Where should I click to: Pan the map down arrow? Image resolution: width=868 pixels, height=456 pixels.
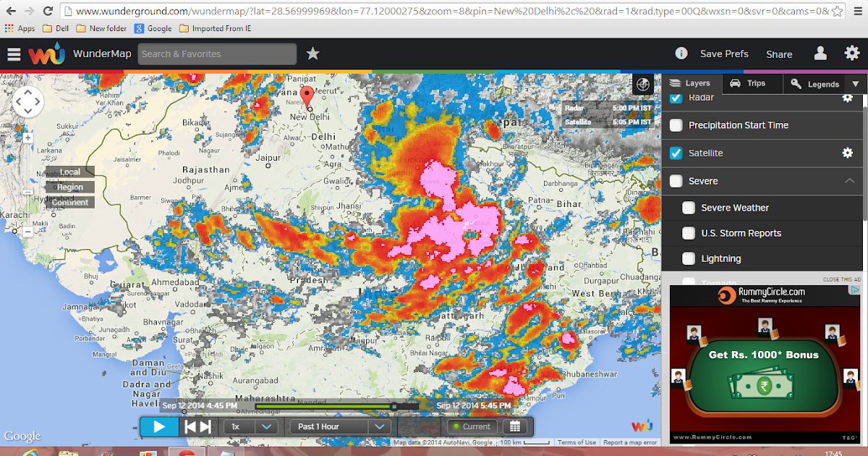[28, 111]
